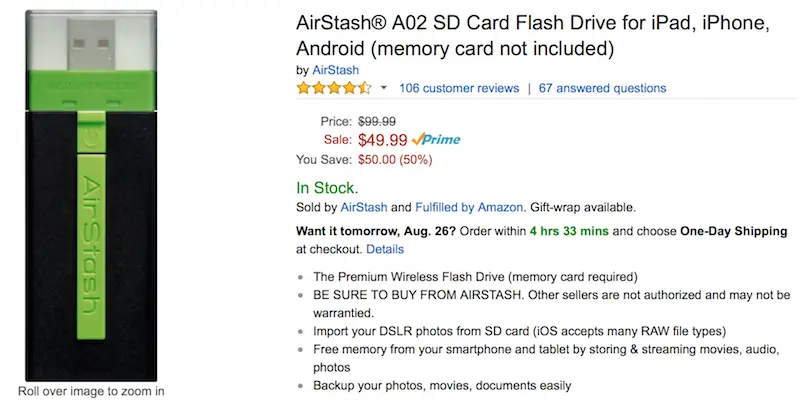Click the USB connector in product photo
Image resolution: width=800 pixels, height=404 pixels.
coord(91,44)
